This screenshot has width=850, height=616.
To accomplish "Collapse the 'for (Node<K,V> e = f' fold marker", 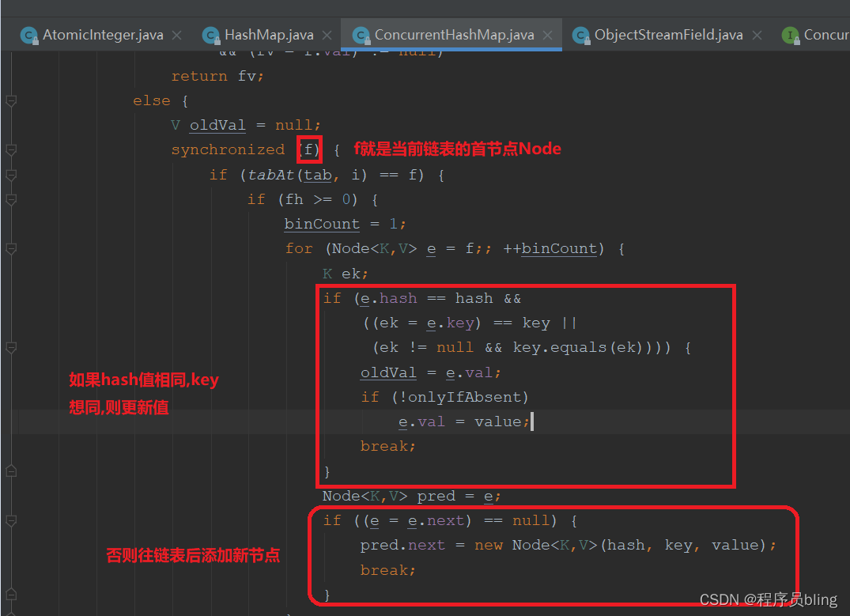I will coord(11,249).
